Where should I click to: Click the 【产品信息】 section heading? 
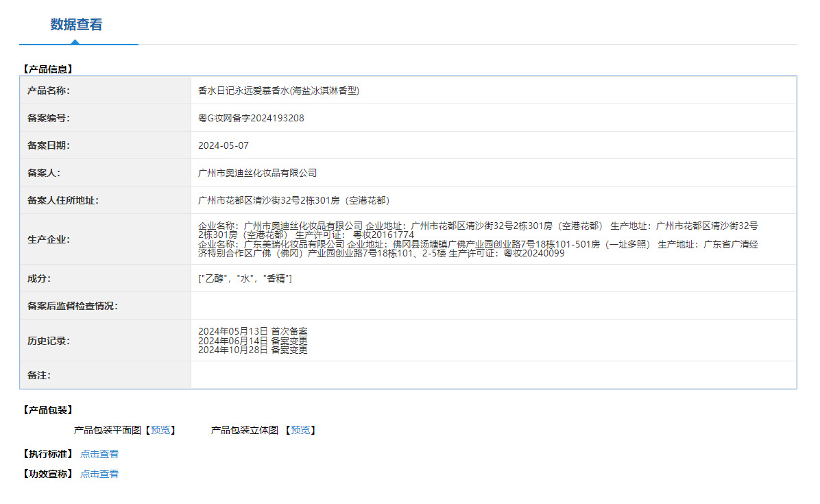(x=47, y=69)
